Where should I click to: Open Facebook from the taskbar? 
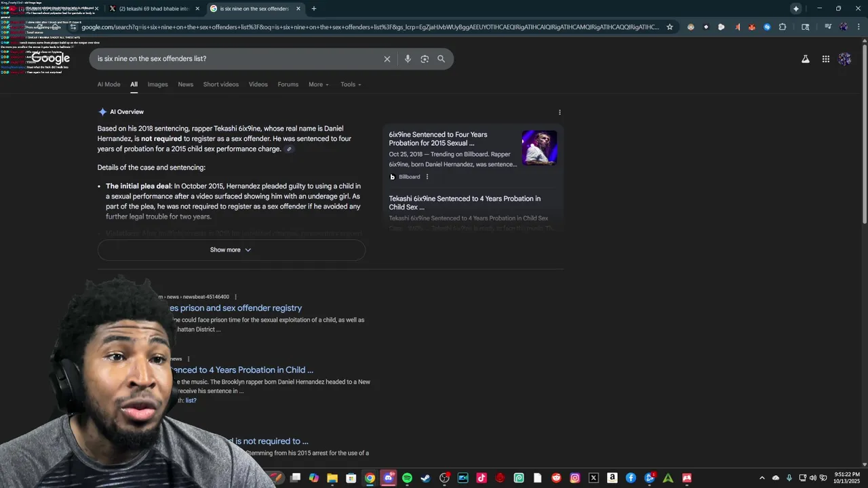631,478
